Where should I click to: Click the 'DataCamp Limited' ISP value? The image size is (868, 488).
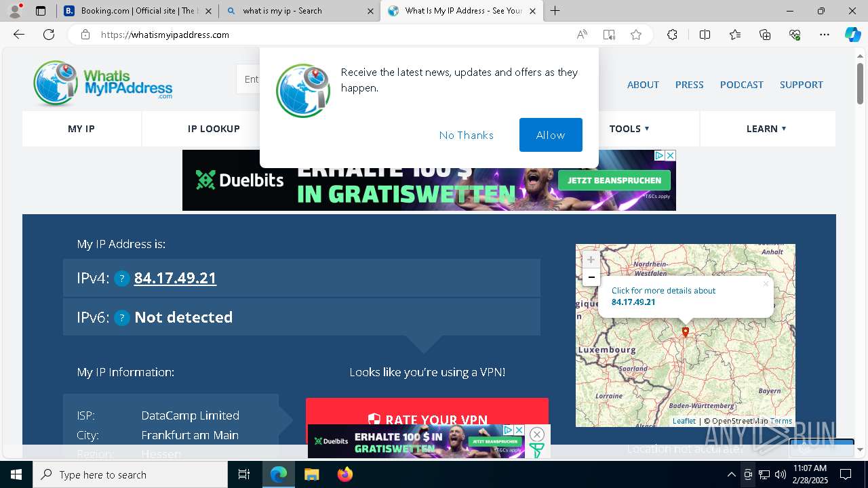click(x=191, y=415)
